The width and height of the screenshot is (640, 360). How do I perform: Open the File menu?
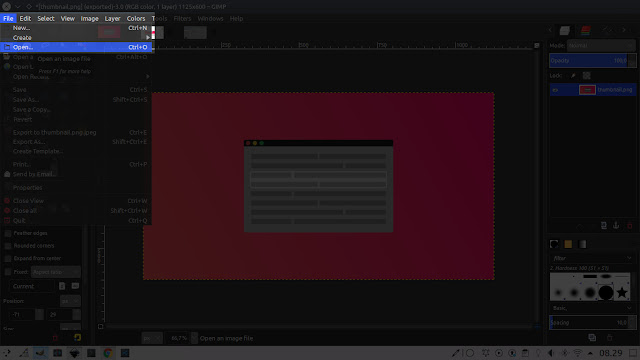(8, 18)
